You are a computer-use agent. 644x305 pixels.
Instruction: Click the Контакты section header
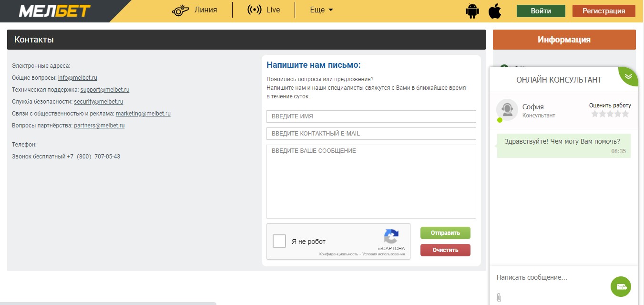[x=246, y=40]
